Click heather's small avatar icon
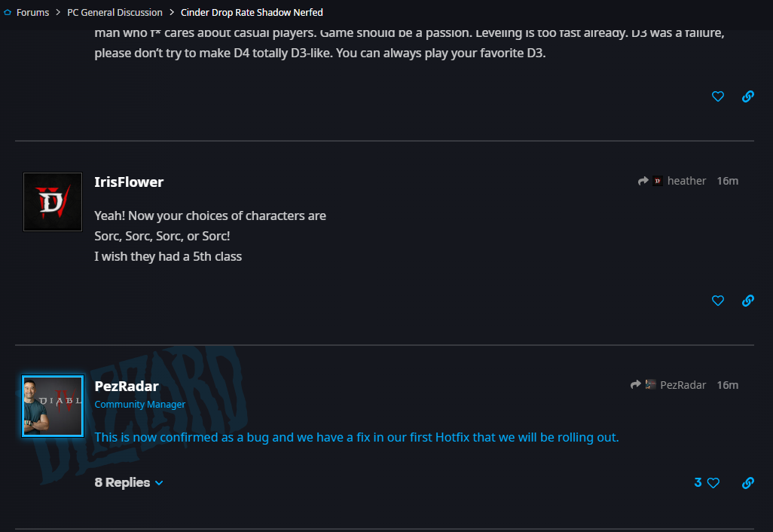773x532 pixels. (658, 181)
